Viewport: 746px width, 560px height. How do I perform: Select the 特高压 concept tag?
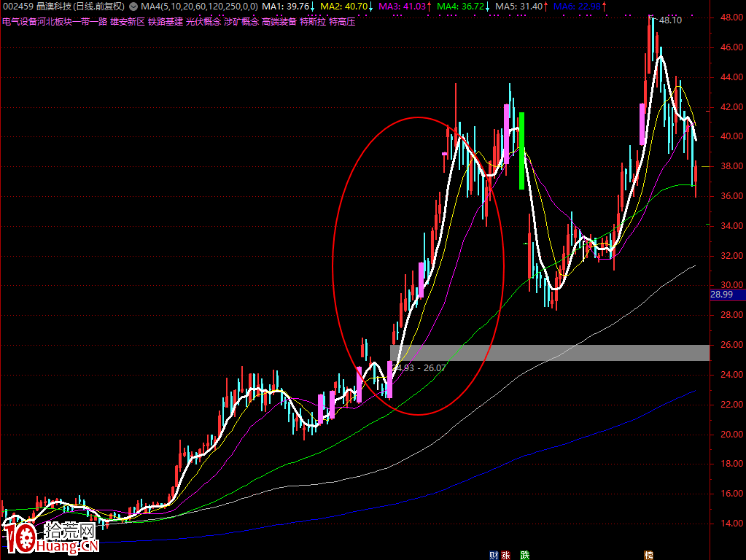tap(341, 22)
